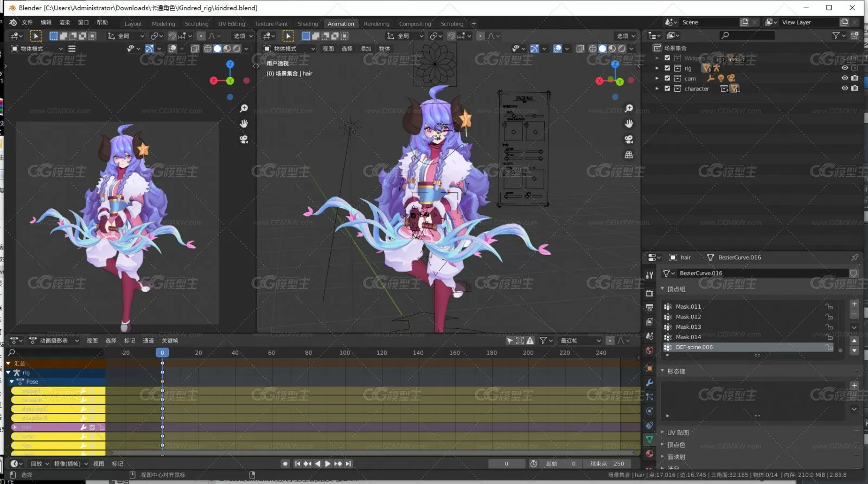Open the vertex group specials dropdown arrow
Image resolution: width=868 pixels, height=484 pixels.
(x=854, y=327)
